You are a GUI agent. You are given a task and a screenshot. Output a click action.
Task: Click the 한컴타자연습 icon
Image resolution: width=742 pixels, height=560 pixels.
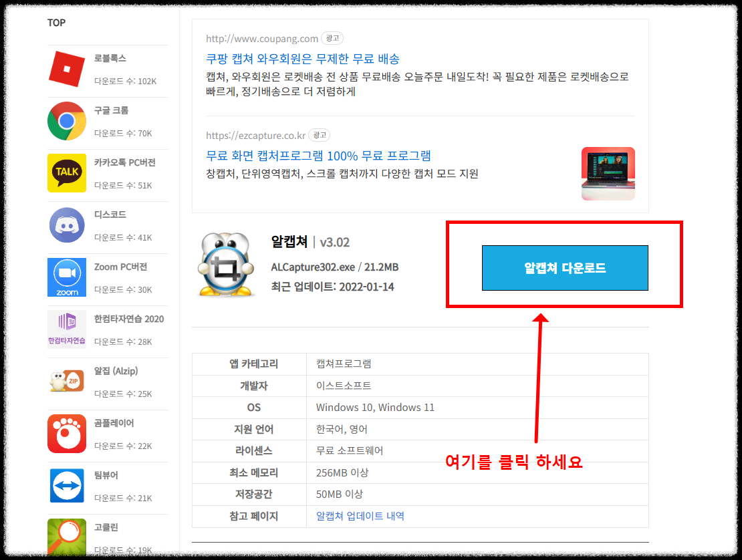point(67,329)
